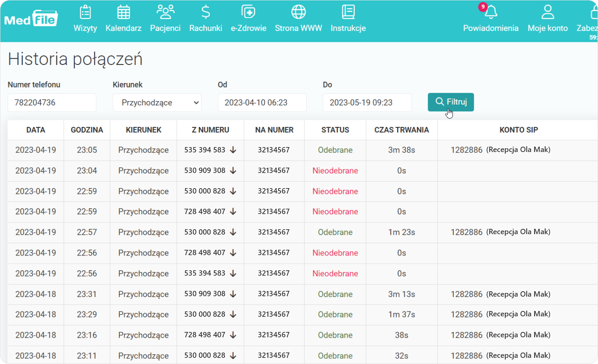Viewport: 598px width, 364px height.
Task: Click the Filtruj button
Action: [x=451, y=102]
